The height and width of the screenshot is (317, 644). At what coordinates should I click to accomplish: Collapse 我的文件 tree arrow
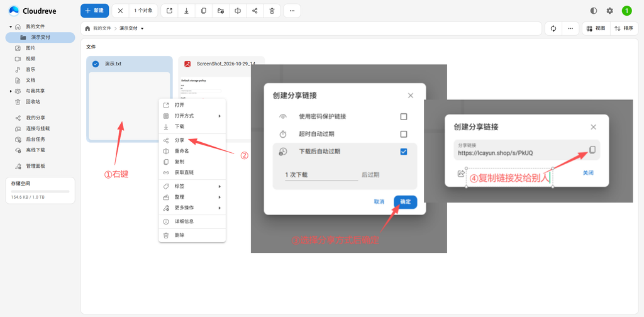tap(11, 26)
